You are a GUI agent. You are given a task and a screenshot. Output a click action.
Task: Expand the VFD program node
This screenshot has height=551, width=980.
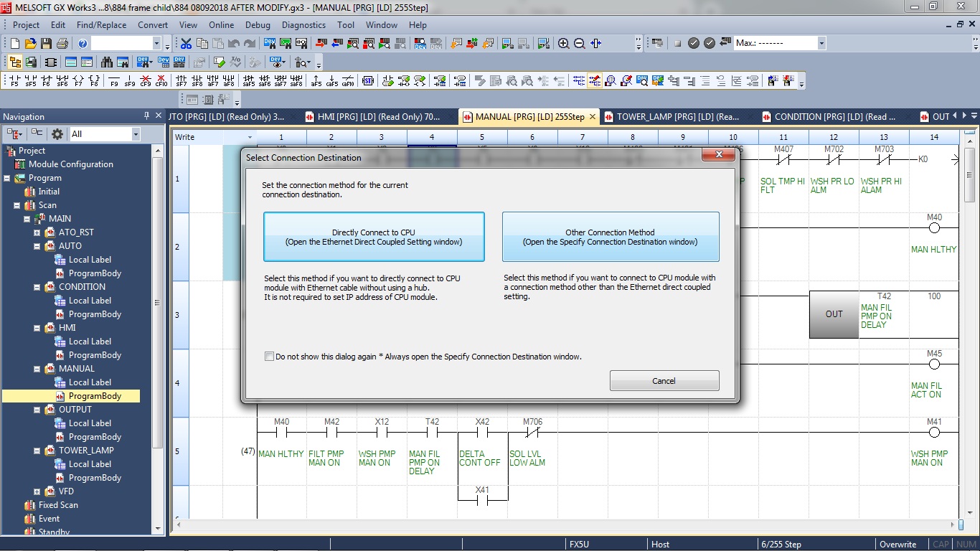(36, 491)
